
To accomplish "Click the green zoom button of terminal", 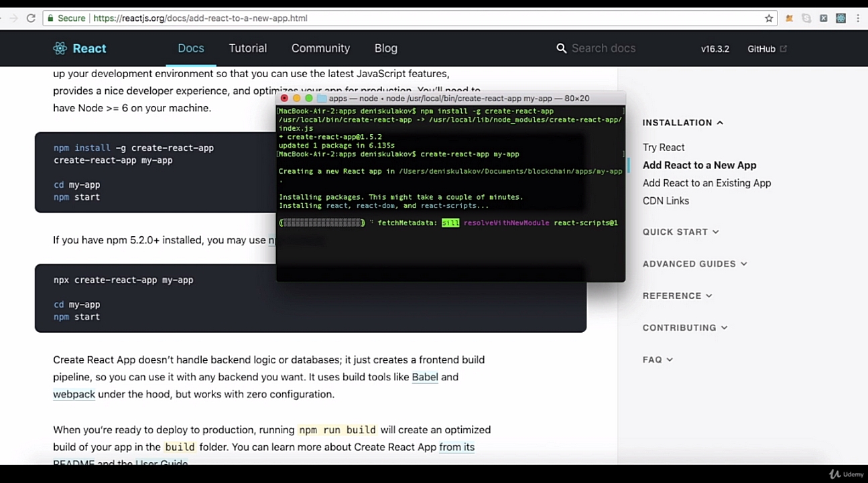I will (308, 99).
